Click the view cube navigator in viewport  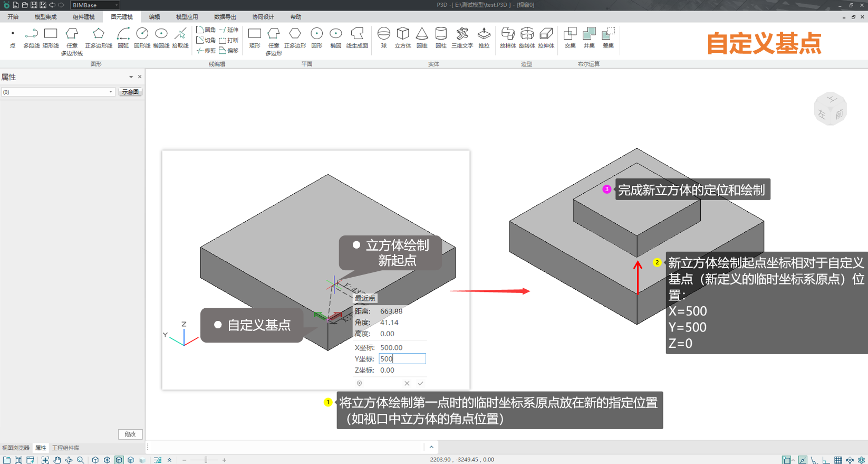pos(831,109)
